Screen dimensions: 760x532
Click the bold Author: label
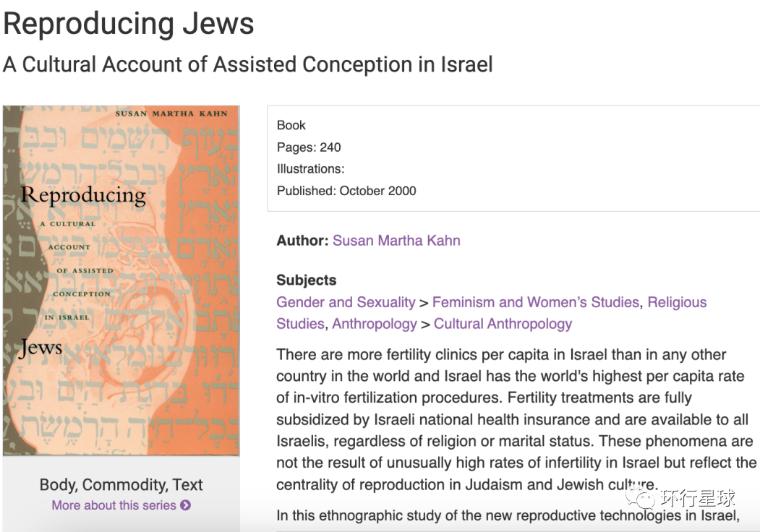(302, 241)
